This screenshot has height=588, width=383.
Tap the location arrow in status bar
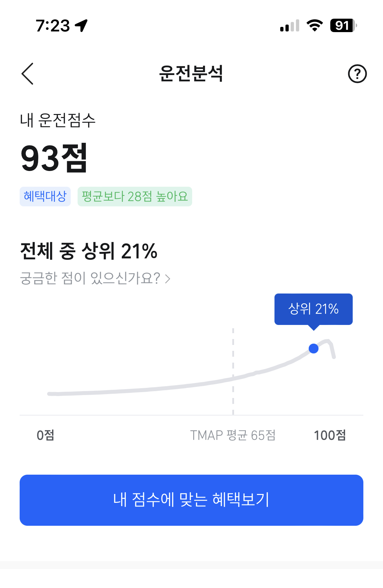(81, 26)
